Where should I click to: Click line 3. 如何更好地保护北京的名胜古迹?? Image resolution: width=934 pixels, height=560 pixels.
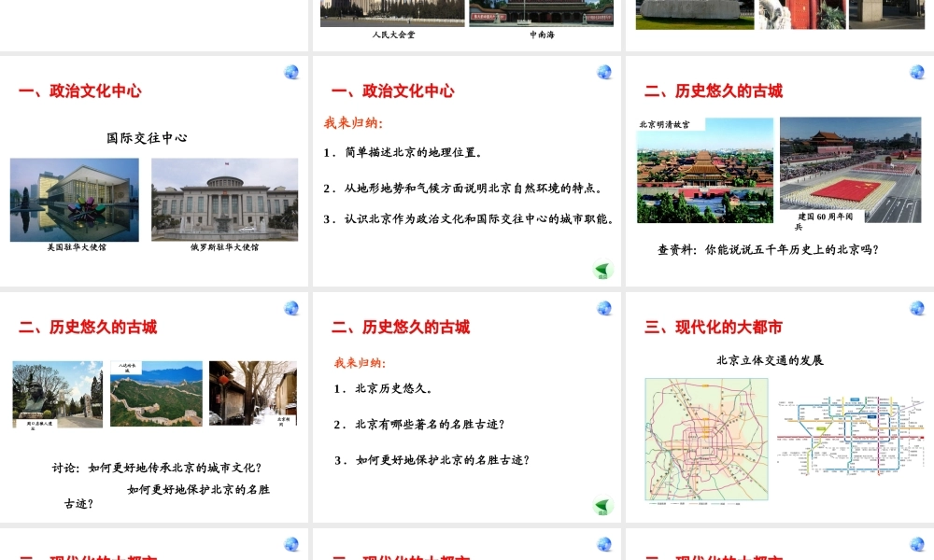click(x=432, y=460)
